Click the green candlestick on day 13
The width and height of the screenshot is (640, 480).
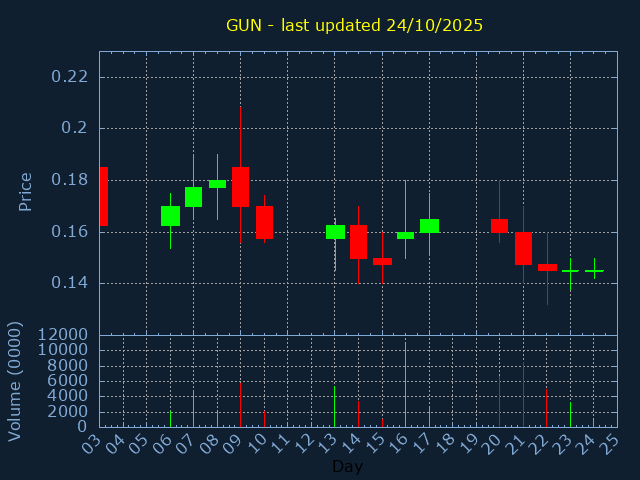(x=335, y=232)
